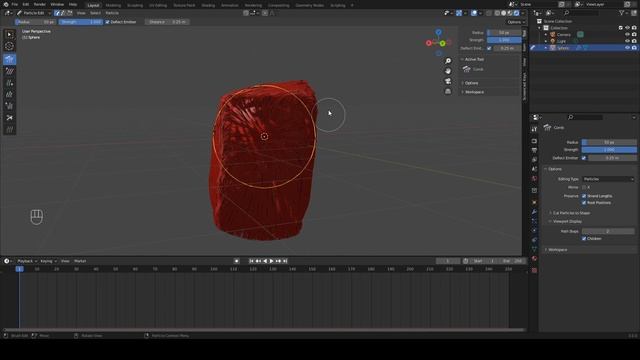Toggle Preserve Root Positions checkbox

tap(584, 202)
